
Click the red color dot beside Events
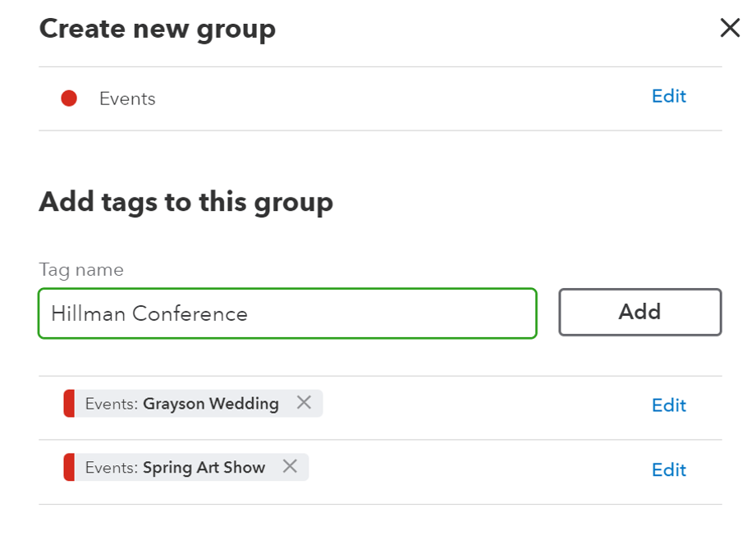coord(70,98)
